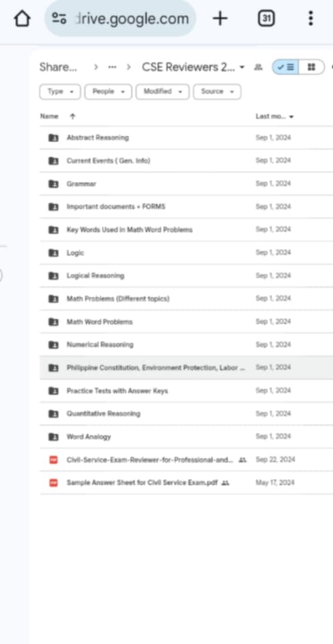Click Key Words Used folder icon
Screen dimensions: 333x644
tap(54, 229)
